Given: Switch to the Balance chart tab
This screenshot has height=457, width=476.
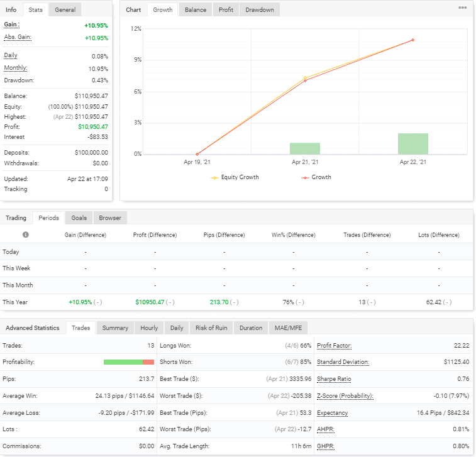Looking at the screenshot, I should coord(195,10).
